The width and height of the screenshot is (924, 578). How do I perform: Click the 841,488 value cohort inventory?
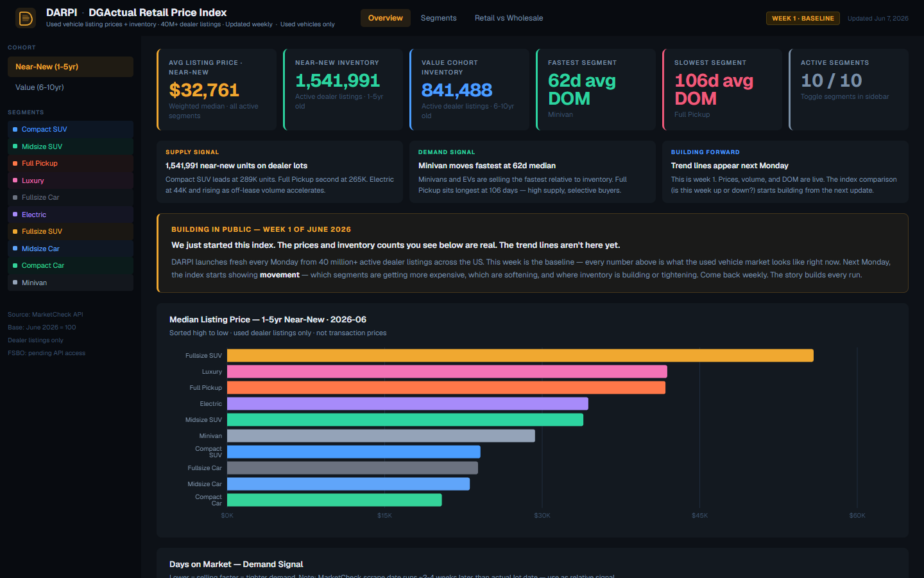click(x=457, y=90)
